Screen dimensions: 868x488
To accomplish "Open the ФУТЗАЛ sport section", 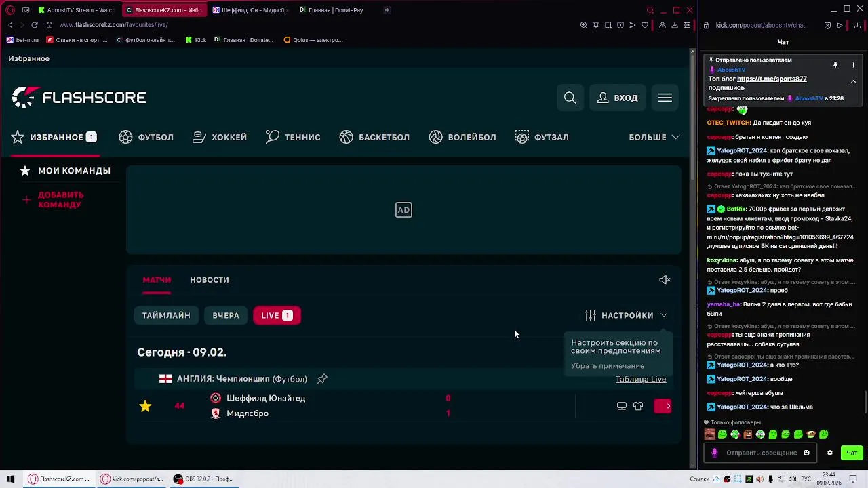I will tap(542, 137).
